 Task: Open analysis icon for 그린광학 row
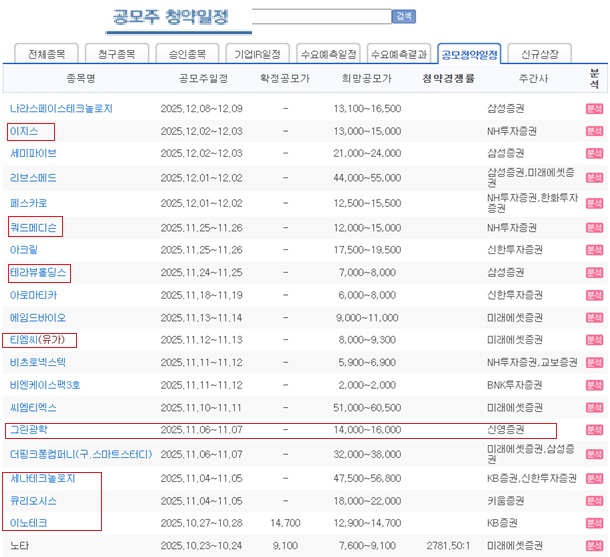[594, 430]
